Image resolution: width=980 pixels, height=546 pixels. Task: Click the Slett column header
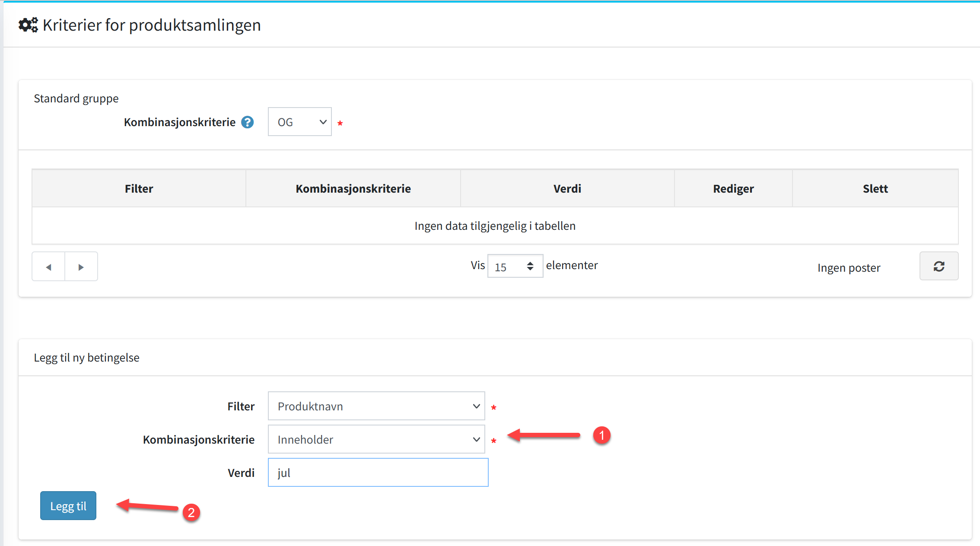coord(875,189)
